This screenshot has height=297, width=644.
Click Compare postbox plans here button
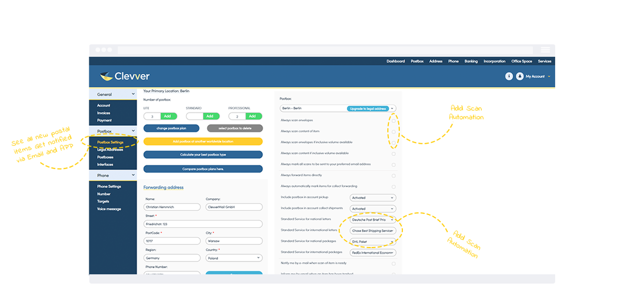[203, 169]
